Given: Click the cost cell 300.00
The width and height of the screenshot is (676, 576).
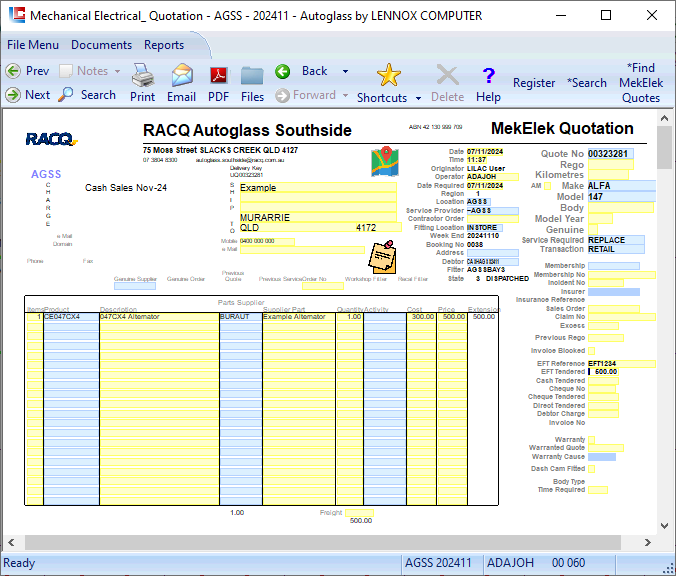Looking at the screenshot, I should pyautogui.click(x=421, y=317).
